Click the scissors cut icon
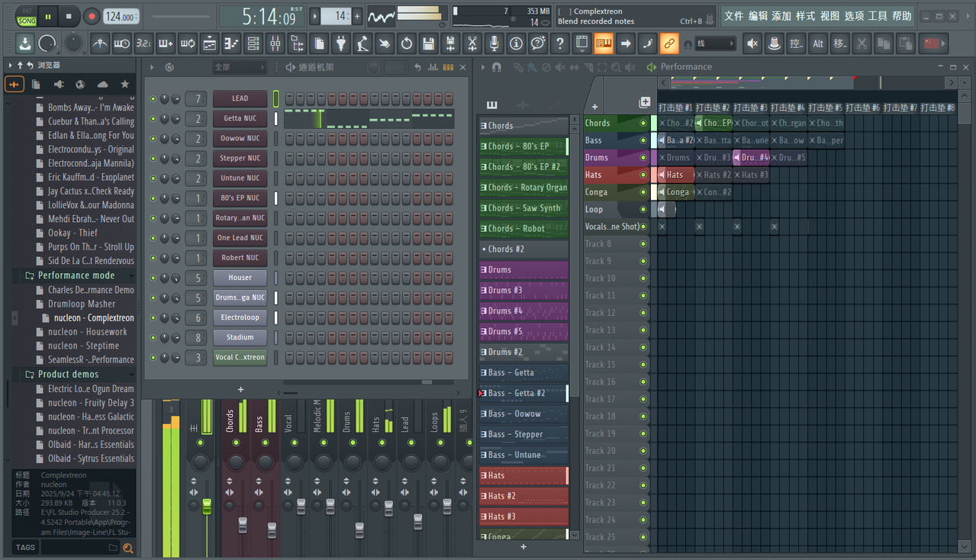976x560 pixels. (x=472, y=43)
